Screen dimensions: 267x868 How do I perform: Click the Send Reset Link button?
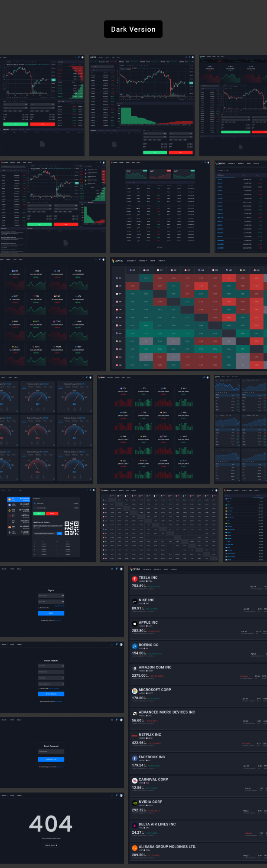click(x=51, y=759)
